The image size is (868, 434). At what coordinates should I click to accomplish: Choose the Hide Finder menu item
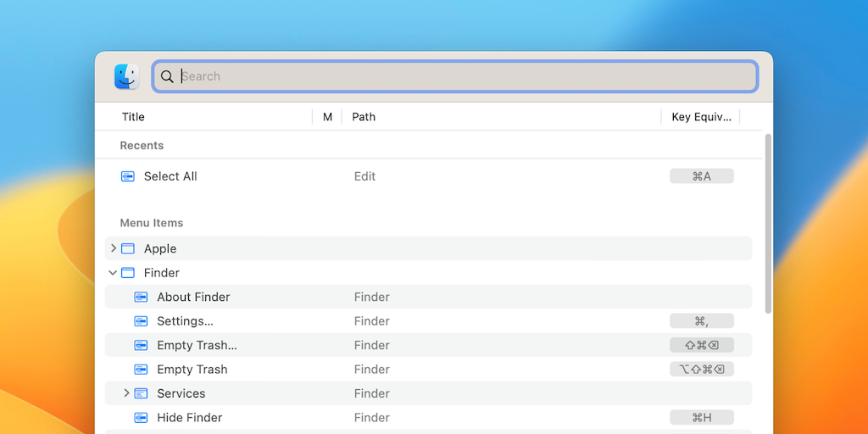[189, 418]
